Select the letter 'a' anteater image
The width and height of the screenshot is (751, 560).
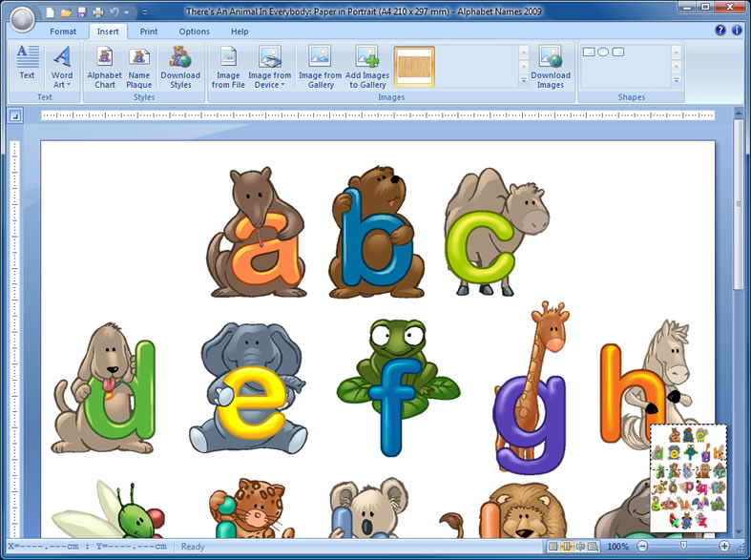point(256,232)
